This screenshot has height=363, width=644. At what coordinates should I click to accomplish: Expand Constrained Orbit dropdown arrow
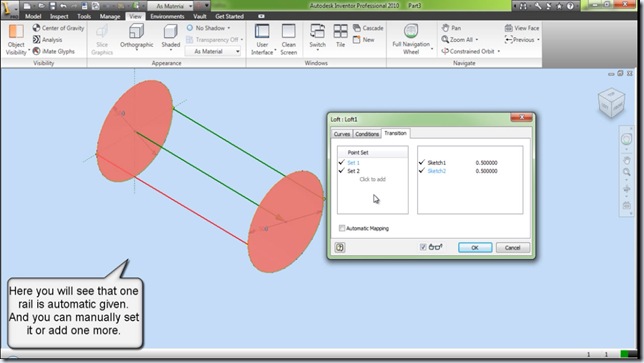[499, 51]
